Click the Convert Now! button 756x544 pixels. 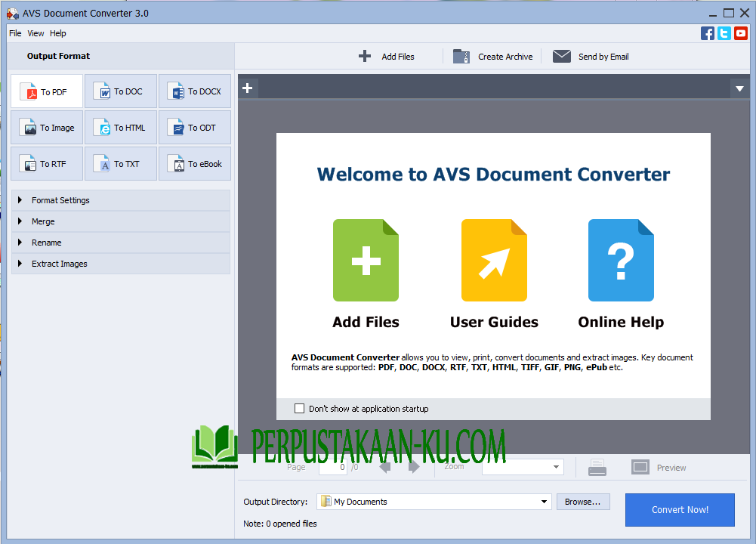pos(680,510)
